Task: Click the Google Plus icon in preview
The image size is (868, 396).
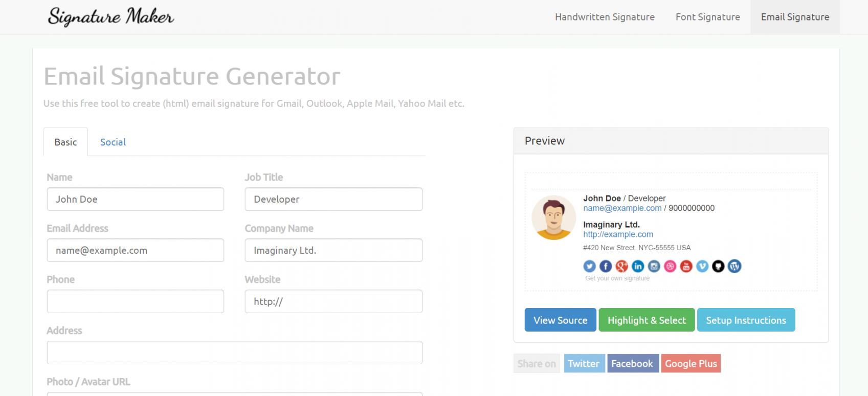Action: click(x=621, y=266)
